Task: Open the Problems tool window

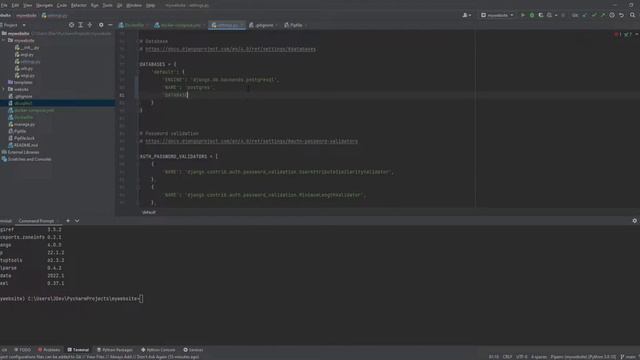Action: tap(49, 350)
